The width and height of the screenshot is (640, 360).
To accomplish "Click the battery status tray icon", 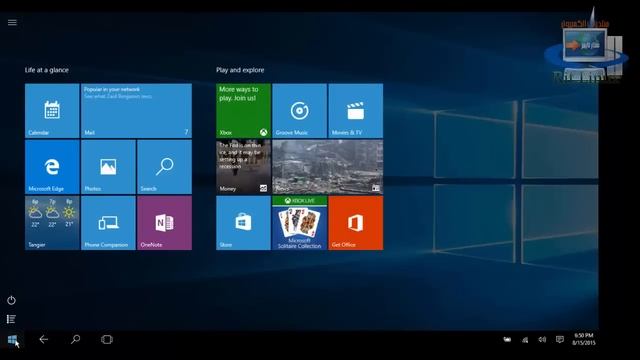I will (507, 340).
